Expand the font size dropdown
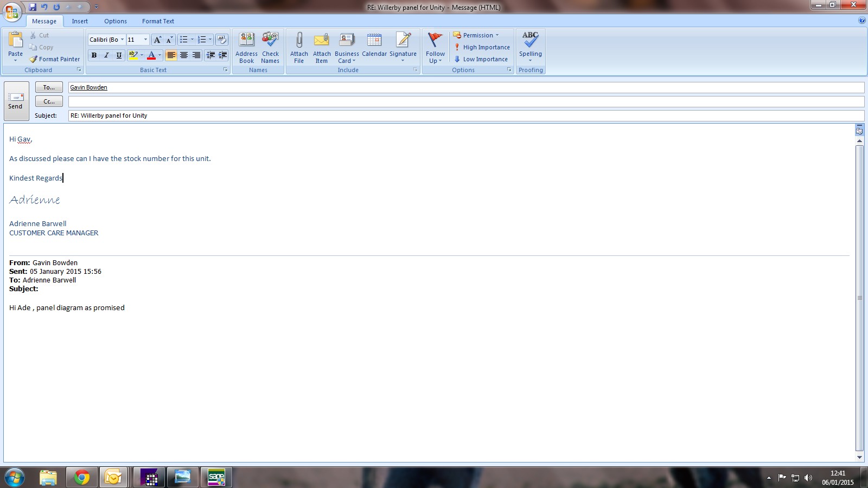This screenshot has height=488, width=868. (145, 40)
